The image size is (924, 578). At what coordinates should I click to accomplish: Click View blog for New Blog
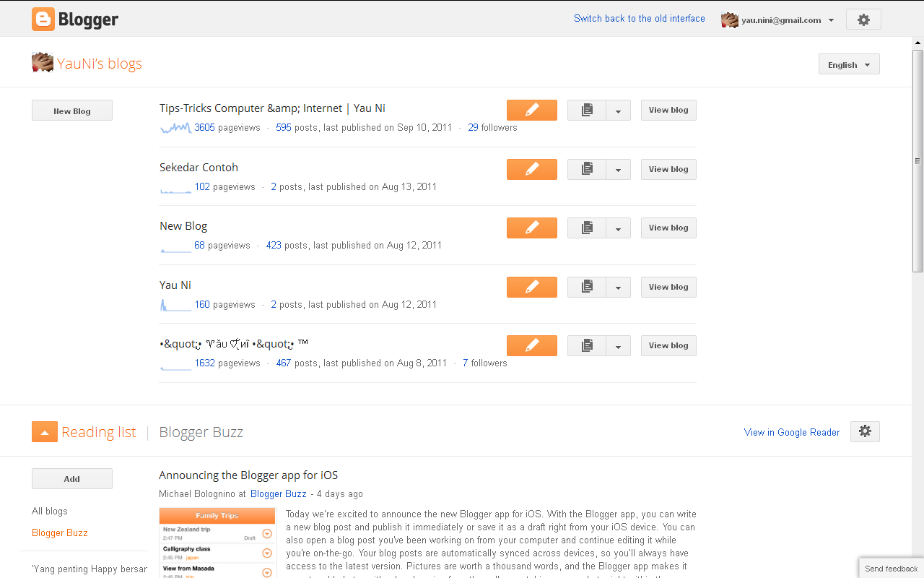pos(668,228)
